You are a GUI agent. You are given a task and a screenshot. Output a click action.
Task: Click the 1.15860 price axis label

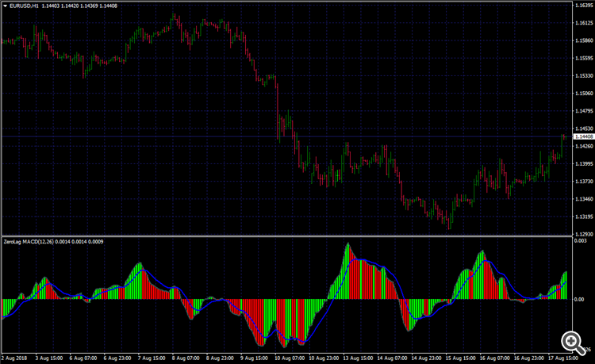coord(584,40)
